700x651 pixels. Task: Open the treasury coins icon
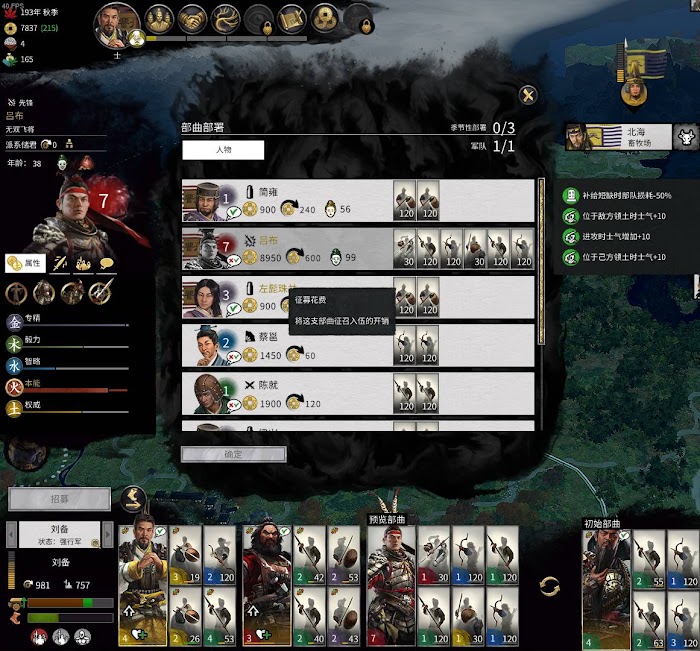pos(324,19)
